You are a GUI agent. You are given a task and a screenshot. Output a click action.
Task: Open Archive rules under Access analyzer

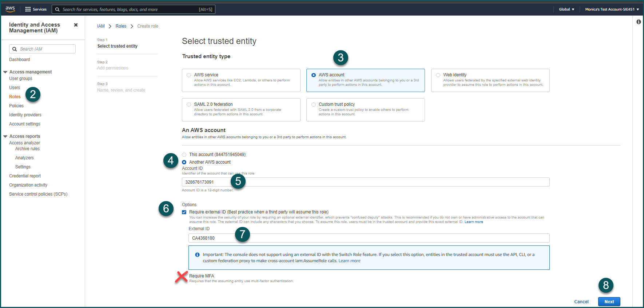coord(27,149)
